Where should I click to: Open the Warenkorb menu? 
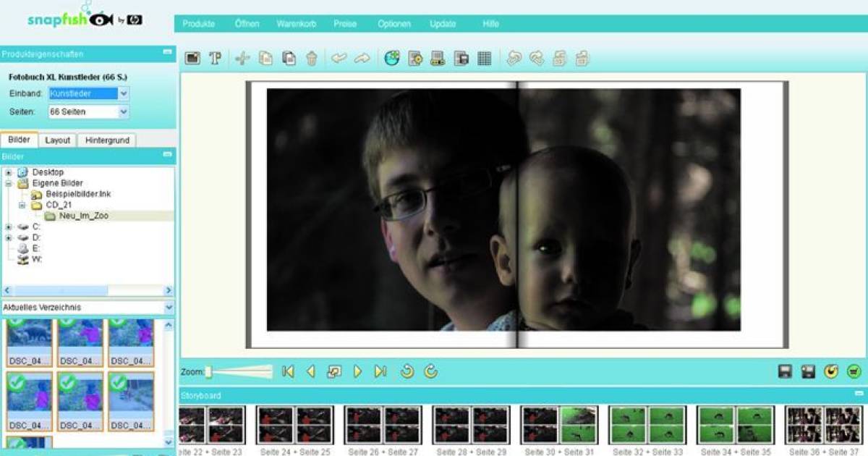pyautogui.click(x=296, y=24)
